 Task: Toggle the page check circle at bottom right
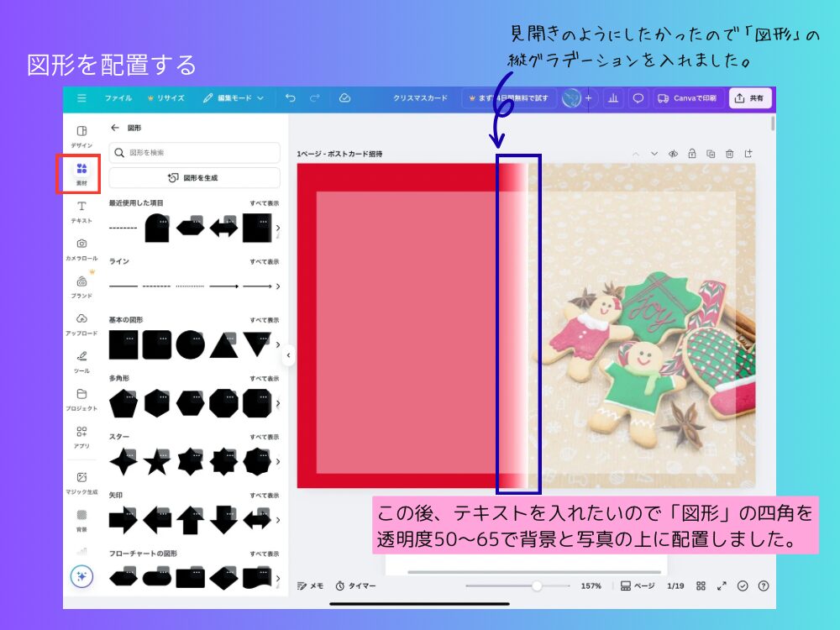(743, 585)
